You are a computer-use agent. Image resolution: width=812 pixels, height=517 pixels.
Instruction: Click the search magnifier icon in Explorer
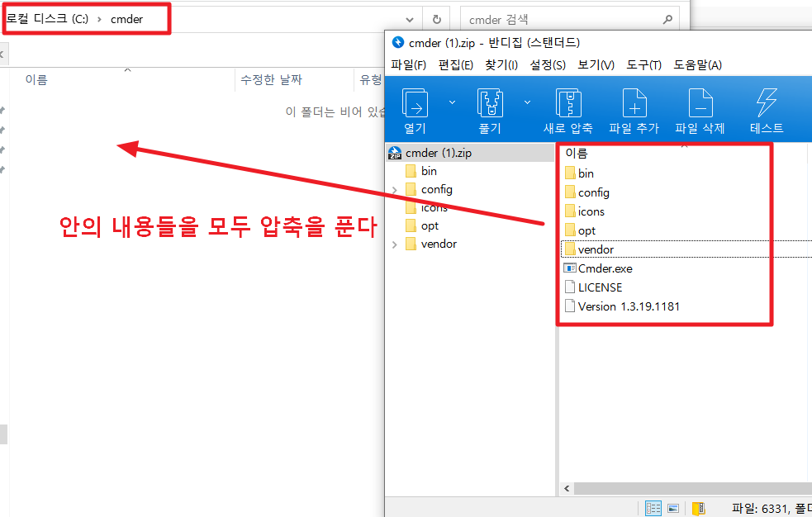point(668,20)
